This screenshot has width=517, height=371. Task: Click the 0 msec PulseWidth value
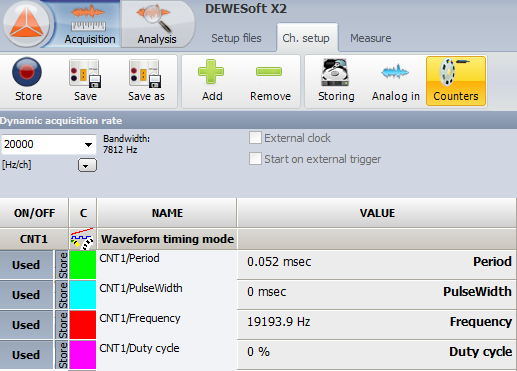pos(266,292)
